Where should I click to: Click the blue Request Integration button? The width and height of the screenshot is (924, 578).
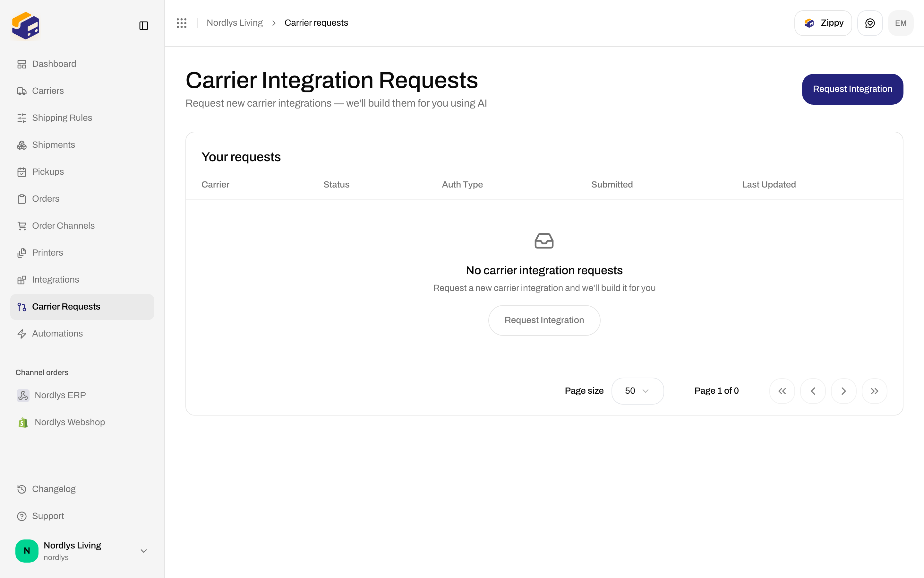pyautogui.click(x=852, y=89)
